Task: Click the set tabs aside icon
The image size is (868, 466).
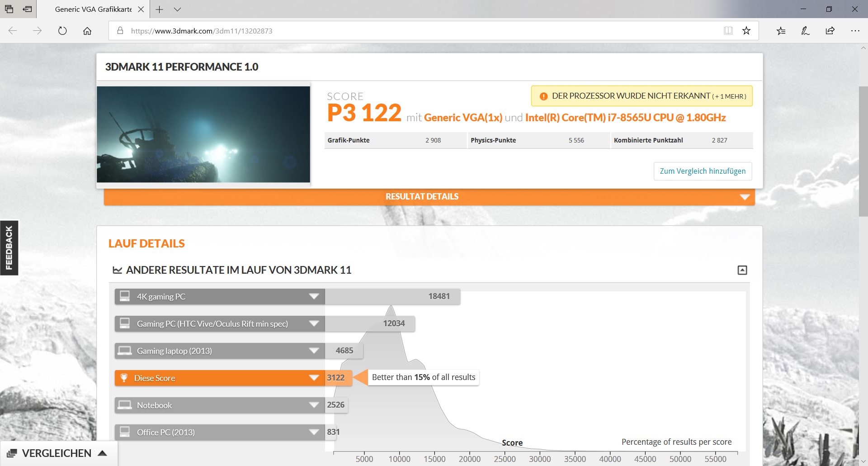Action: click(28, 9)
